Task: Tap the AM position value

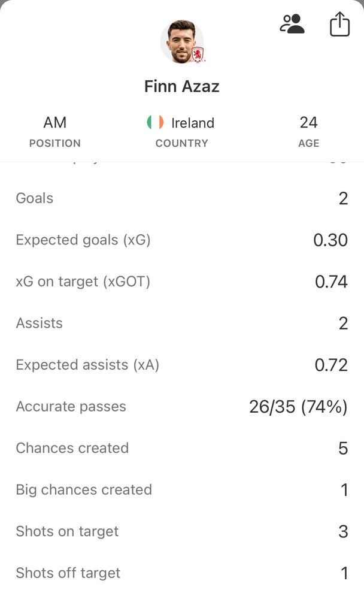Action: click(x=55, y=123)
